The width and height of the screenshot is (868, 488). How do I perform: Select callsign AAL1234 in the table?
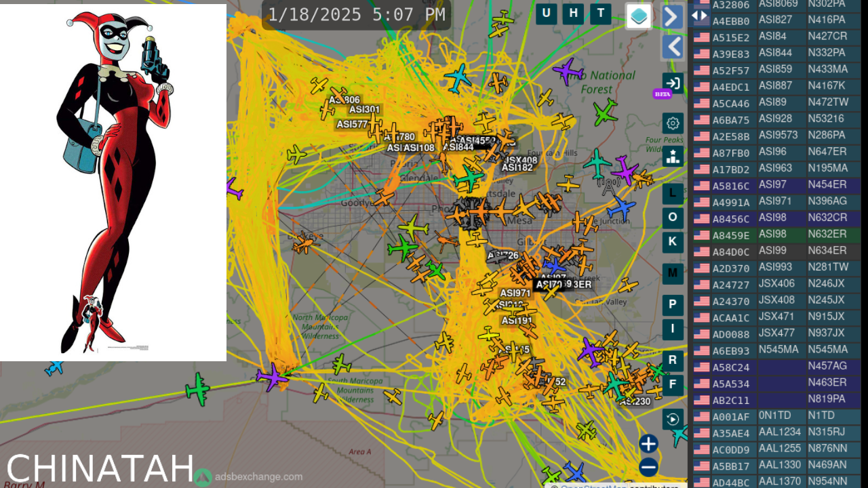coord(781,432)
